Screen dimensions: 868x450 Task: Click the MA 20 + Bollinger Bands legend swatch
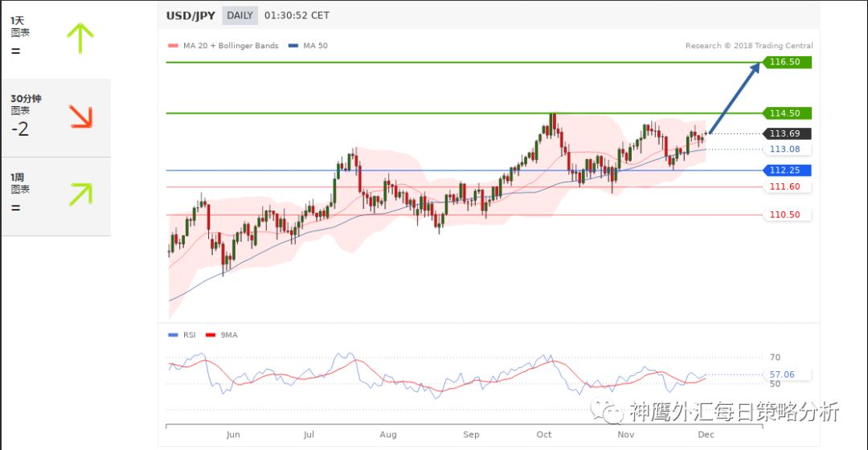point(173,46)
